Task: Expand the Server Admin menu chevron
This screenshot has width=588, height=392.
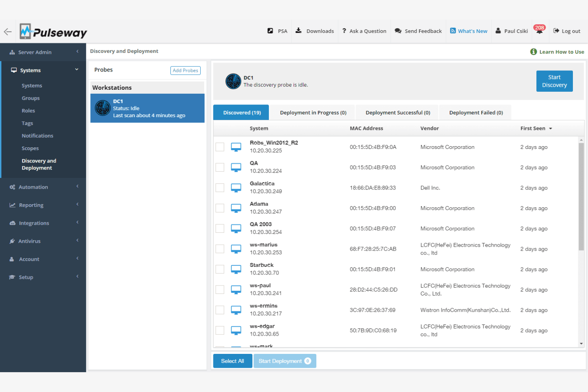Action: point(77,52)
